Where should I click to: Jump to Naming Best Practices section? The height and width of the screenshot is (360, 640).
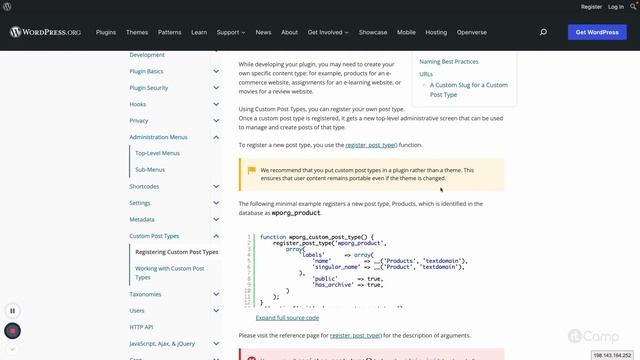(449, 62)
